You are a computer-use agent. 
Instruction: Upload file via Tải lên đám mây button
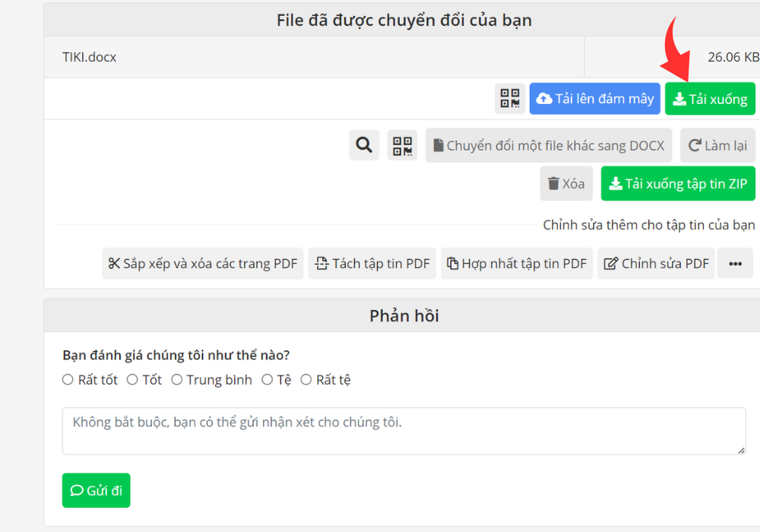click(x=595, y=98)
